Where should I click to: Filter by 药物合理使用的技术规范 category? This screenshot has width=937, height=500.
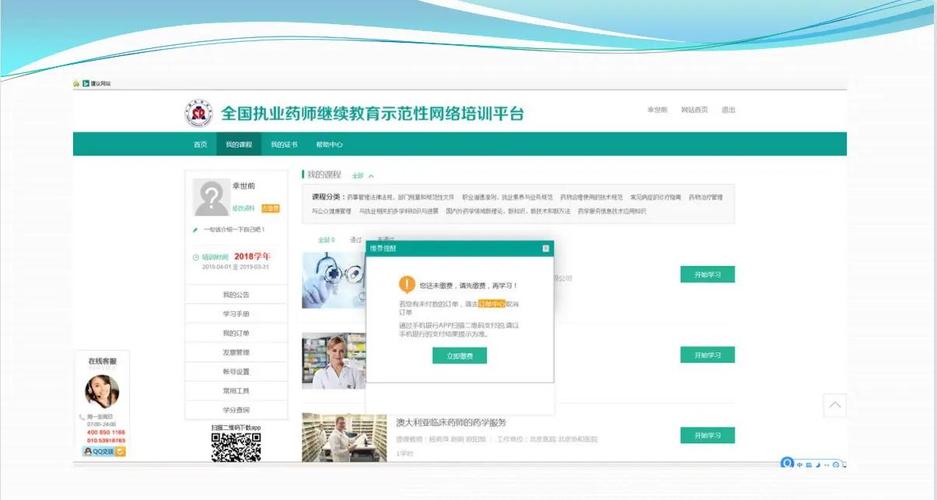pos(591,197)
